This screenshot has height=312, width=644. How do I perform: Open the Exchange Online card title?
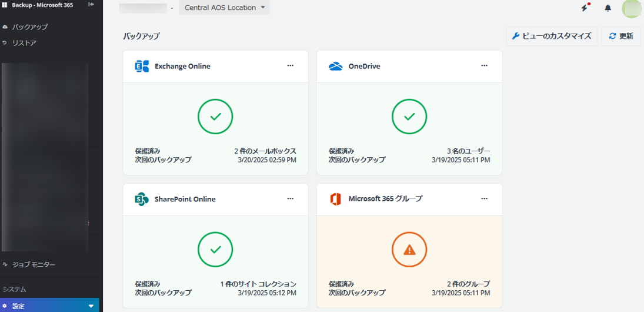pos(182,66)
